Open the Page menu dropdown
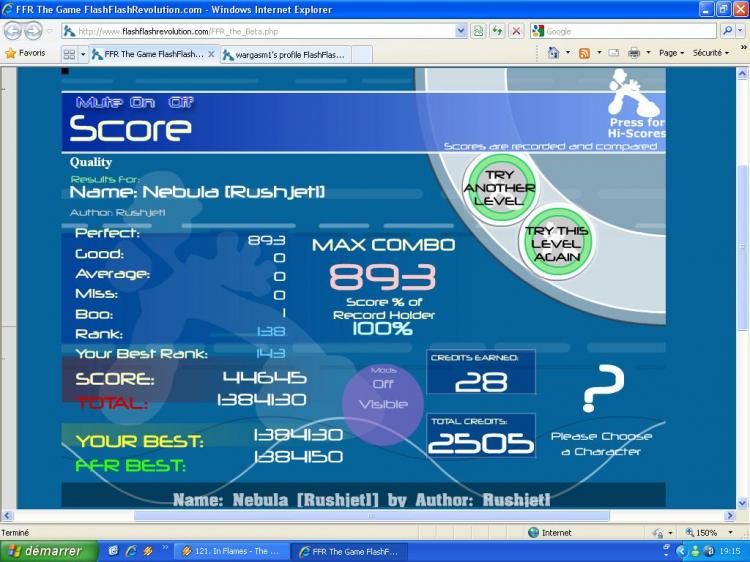 [x=671, y=53]
